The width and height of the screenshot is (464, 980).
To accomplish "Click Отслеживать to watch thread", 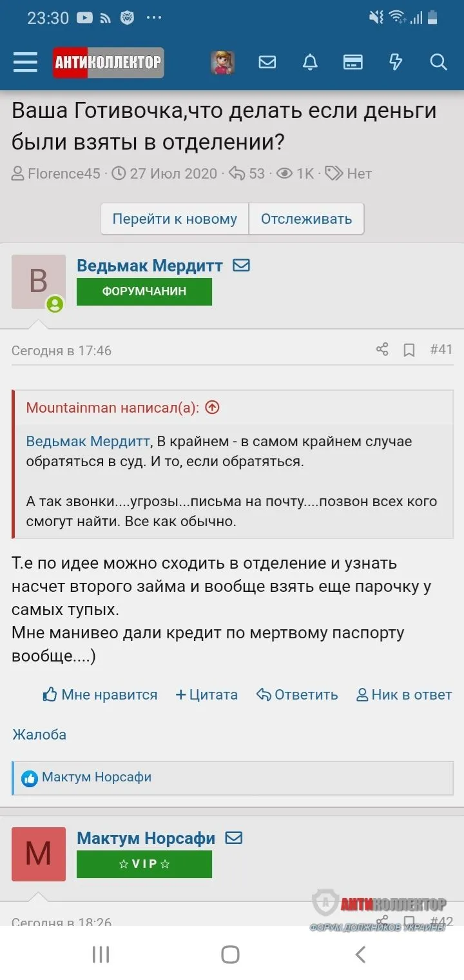I will point(306,219).
